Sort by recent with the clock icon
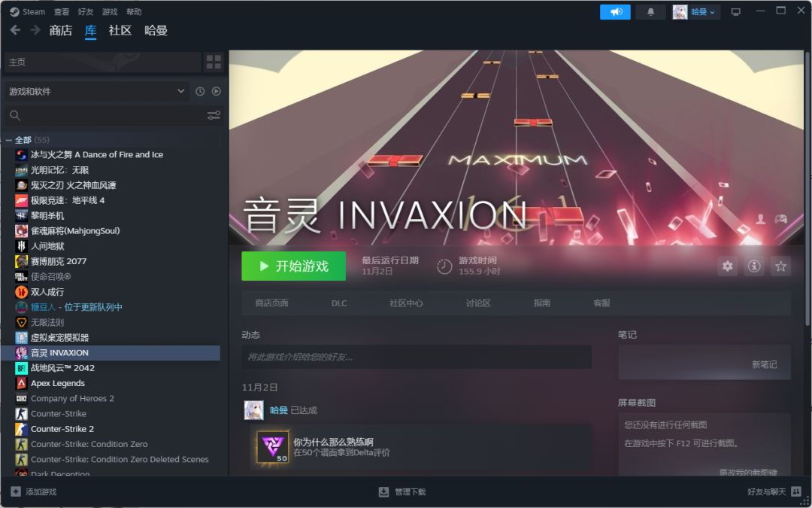The image size is (812, 508). (x=200, y=91)
